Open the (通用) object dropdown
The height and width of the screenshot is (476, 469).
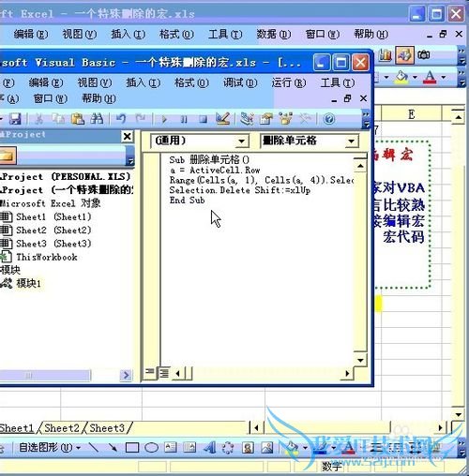241,141
